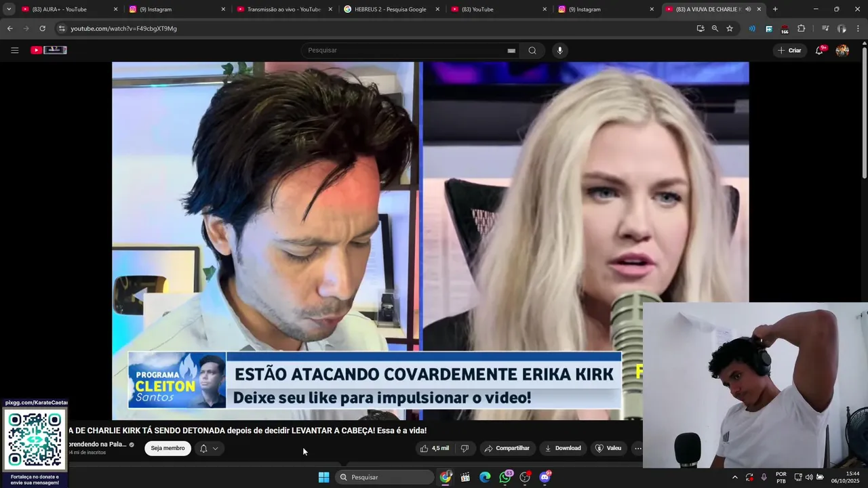Like the video with 4,5 mil likes
Viewport: 868px width, 488px height.
coord(434,448)
